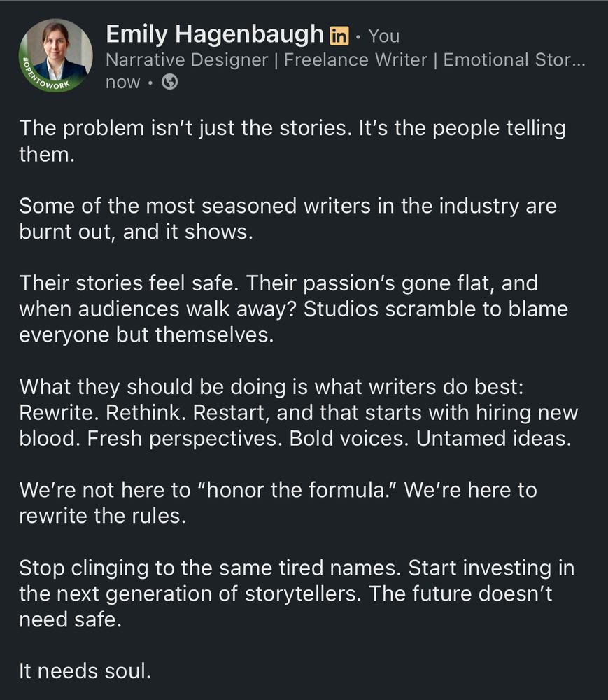
Task: Click the "Narrative Designer" headline text
Action: [x=186, y=60]
